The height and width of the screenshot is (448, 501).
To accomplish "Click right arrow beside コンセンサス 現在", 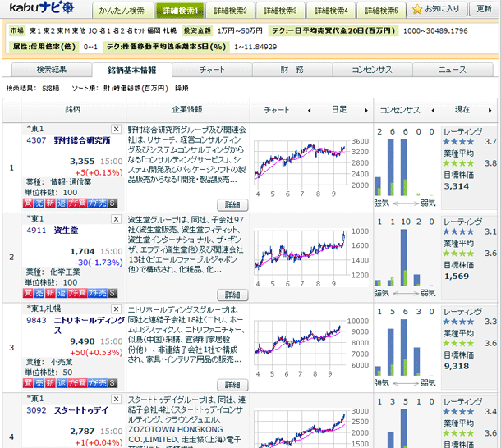I will point(490,111).
